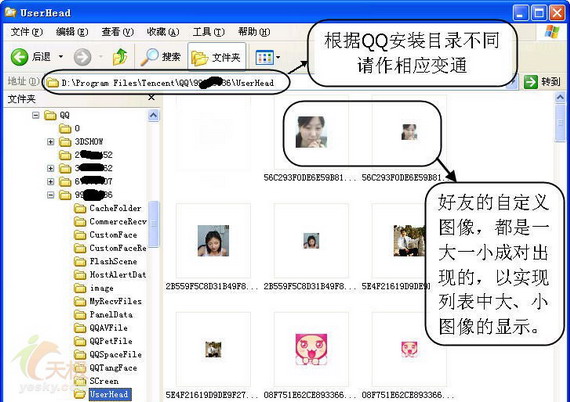Select large 56C293F0DE6E59B81 woman portrait thumbnail
This screenshot has height=402, width=570.
coord(311,132)
